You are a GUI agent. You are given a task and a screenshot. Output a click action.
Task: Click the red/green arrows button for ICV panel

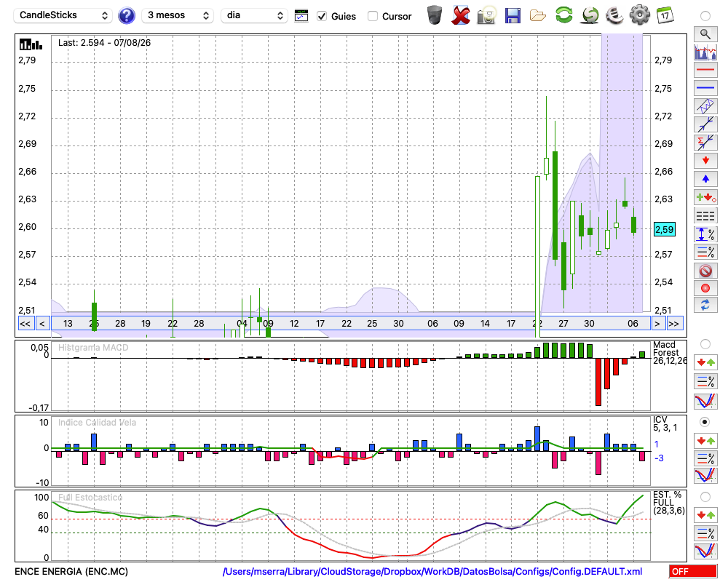[x=705, y=440]
